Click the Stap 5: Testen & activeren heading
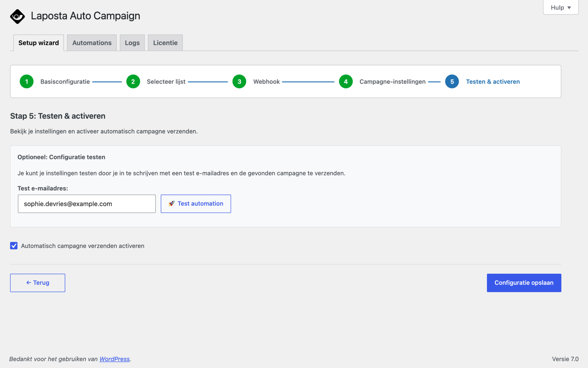 [x=58, y=116]
